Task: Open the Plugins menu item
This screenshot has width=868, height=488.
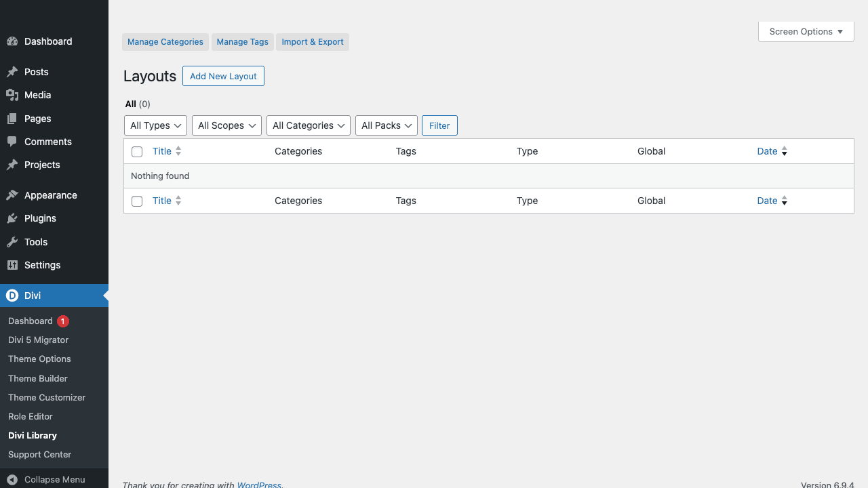Action: 54,218
